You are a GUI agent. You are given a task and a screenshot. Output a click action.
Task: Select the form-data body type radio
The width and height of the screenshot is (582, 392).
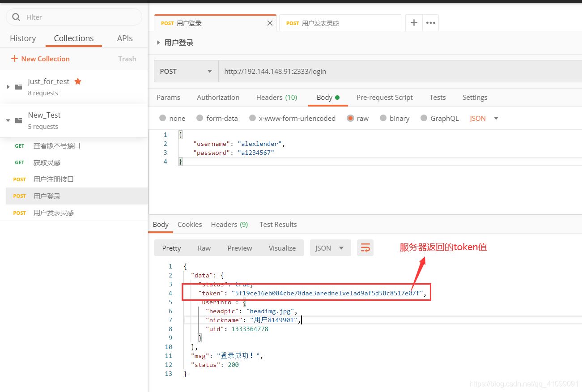point(200,118)
